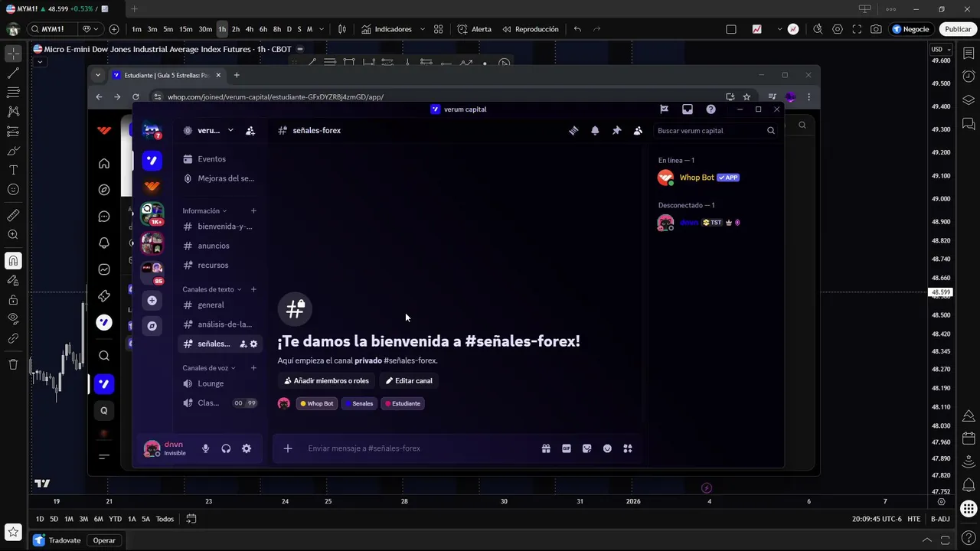The width and height of the screenshot is (980, 551).
Task: Open Eventos in Discord sidebar
Action: (x=219, y=159)
